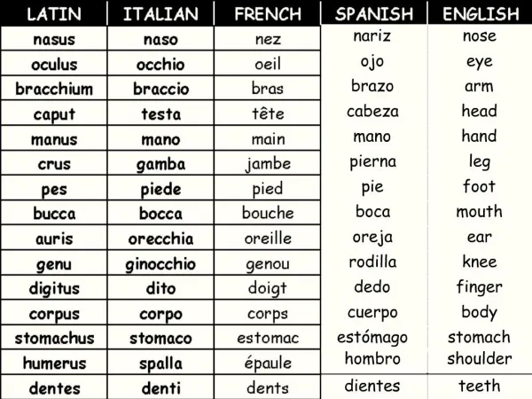This screenshot has height=399, width=532.
Task: Click the Latin cell 'bracchium'
Action: tap(54, 89)
